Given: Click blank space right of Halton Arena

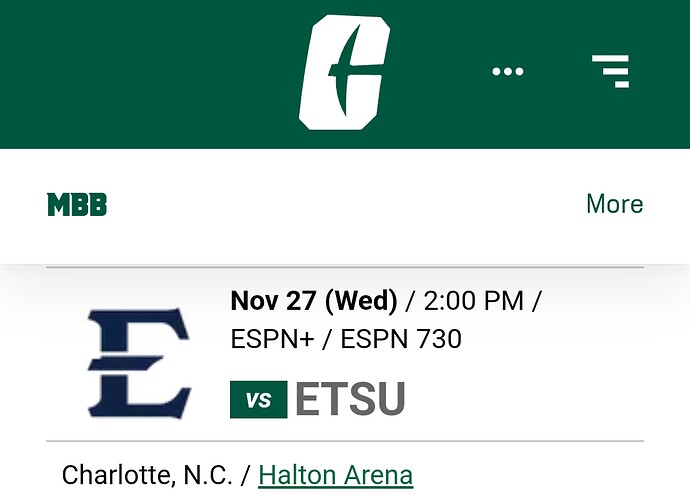Looking at the screenshot, I should tap(528, 475).
